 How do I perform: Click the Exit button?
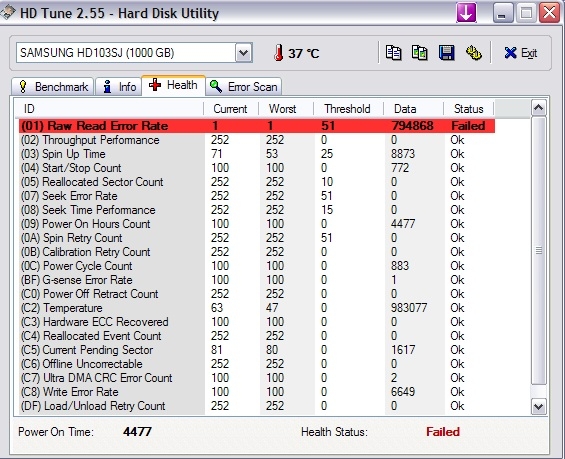520,53
